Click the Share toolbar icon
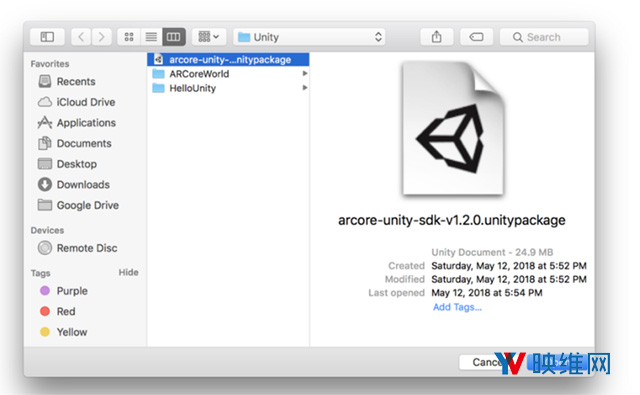The width and height of the screenshot is (640, 395). pos(437,37)
